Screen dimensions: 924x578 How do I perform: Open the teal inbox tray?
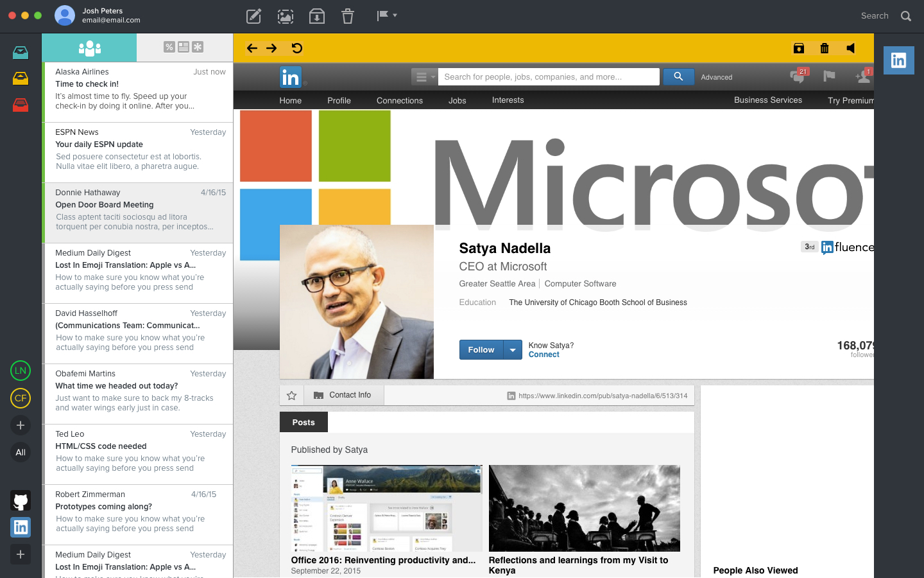tap(21, 53)
